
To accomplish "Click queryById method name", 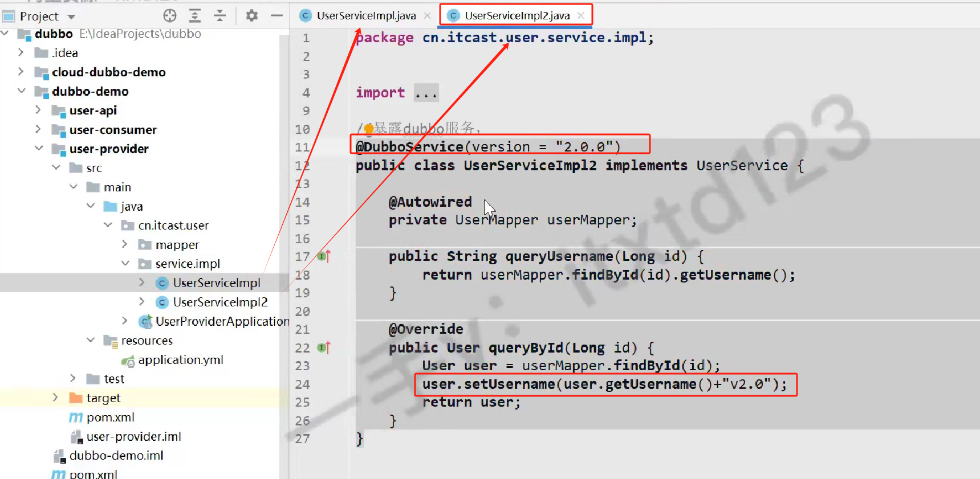I will pyautogui.click(x=526, y=347).
